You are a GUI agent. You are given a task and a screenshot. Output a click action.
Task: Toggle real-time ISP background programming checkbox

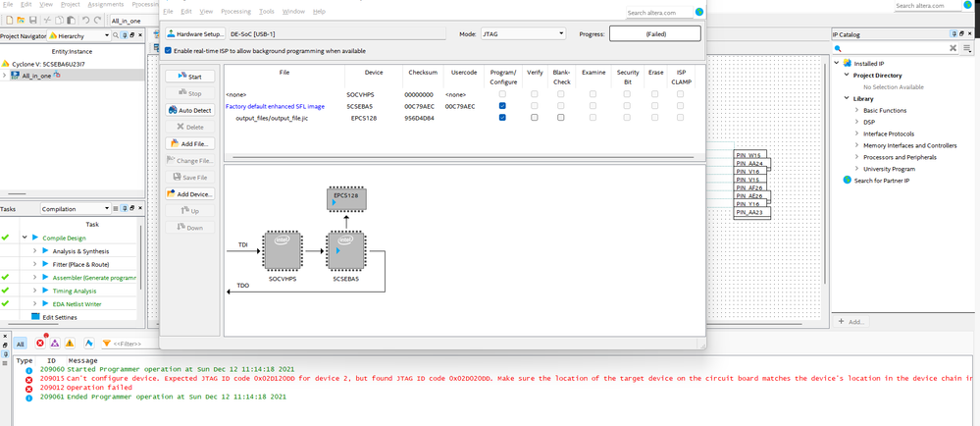168,50
